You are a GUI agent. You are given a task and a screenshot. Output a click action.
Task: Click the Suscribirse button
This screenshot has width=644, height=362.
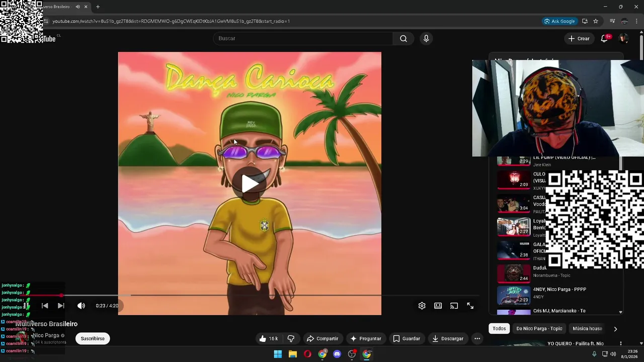pos(93,338)
